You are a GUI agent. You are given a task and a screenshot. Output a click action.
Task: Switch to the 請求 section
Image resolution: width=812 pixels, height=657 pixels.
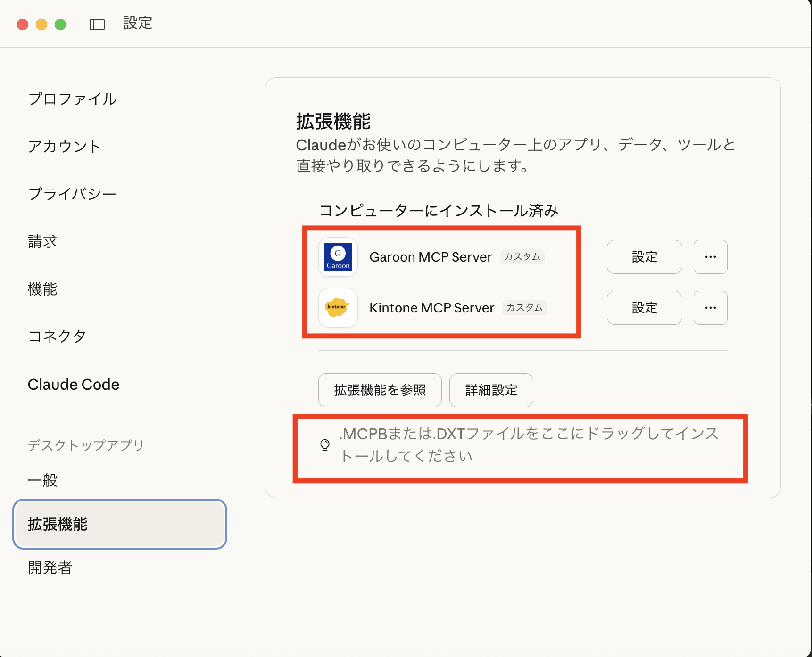tap(42, 241)
